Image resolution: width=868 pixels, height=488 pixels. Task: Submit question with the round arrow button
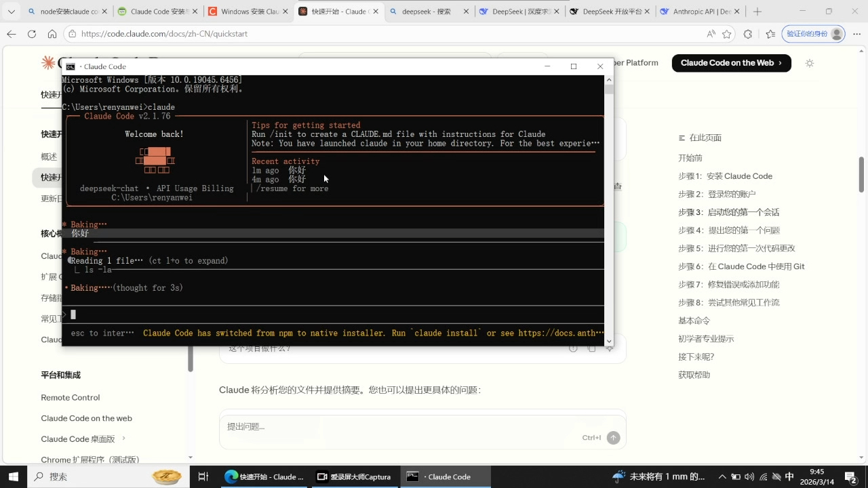click(613, 438)
